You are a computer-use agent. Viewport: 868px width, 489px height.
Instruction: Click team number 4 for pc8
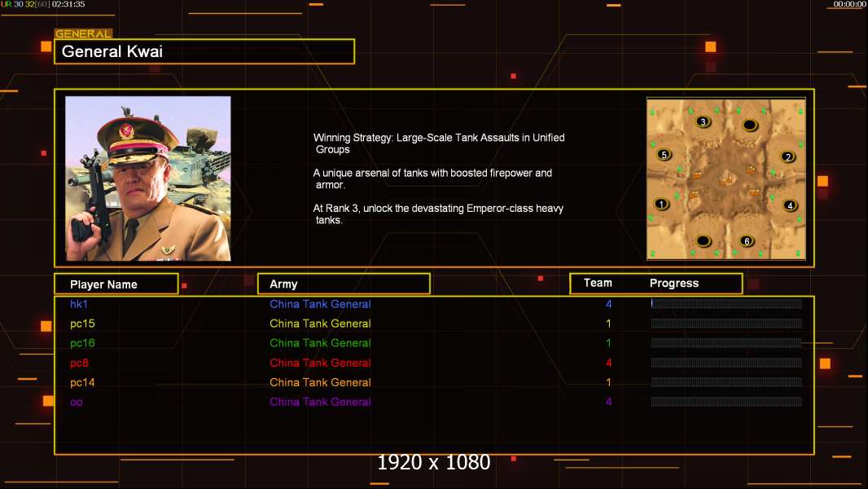point(608,363)
